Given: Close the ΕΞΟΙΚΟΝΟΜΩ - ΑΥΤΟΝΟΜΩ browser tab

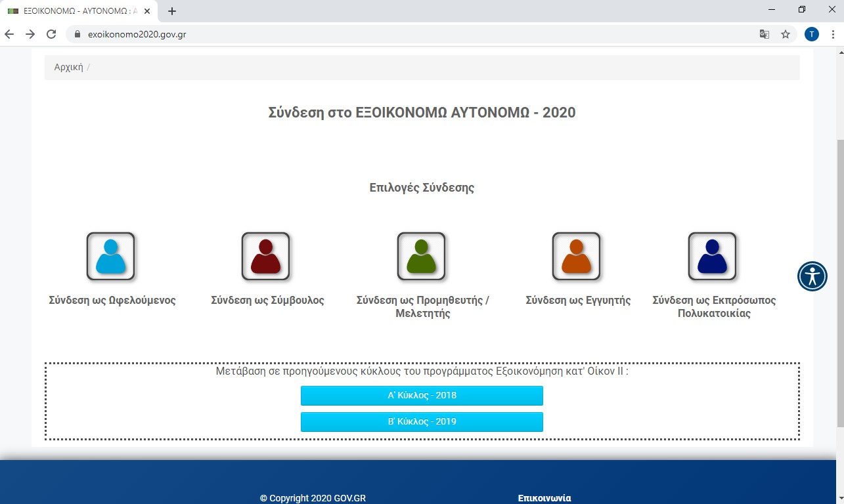Looking at the screenshot, I should (149, 11).
